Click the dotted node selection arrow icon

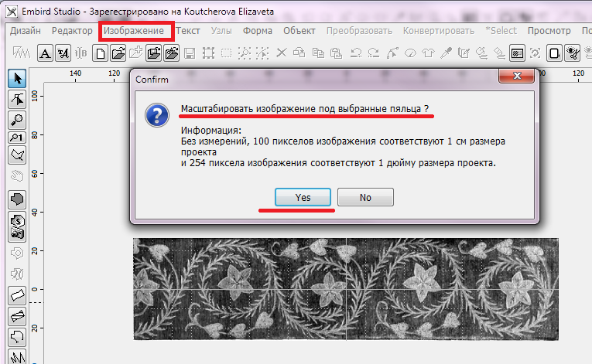pyautogui.click(x=262, y=53)
